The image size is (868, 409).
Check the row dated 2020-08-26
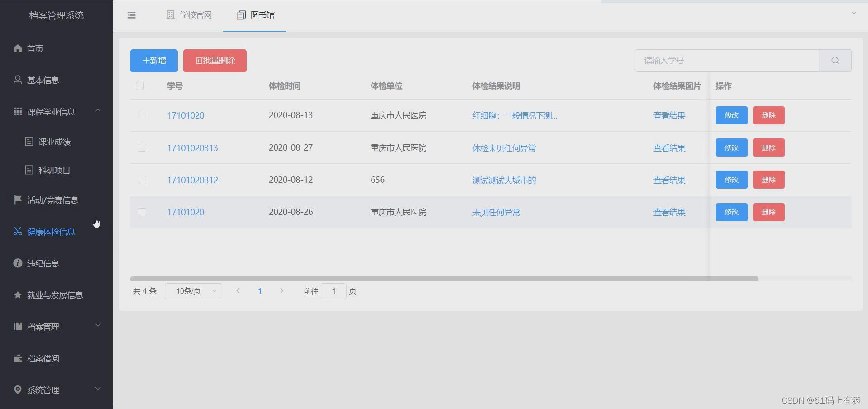(142, 212)
